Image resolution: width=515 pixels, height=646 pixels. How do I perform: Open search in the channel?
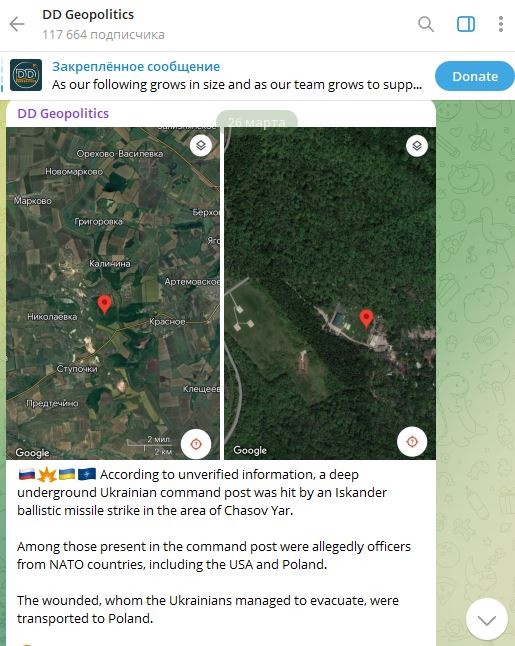coord(426,24)
